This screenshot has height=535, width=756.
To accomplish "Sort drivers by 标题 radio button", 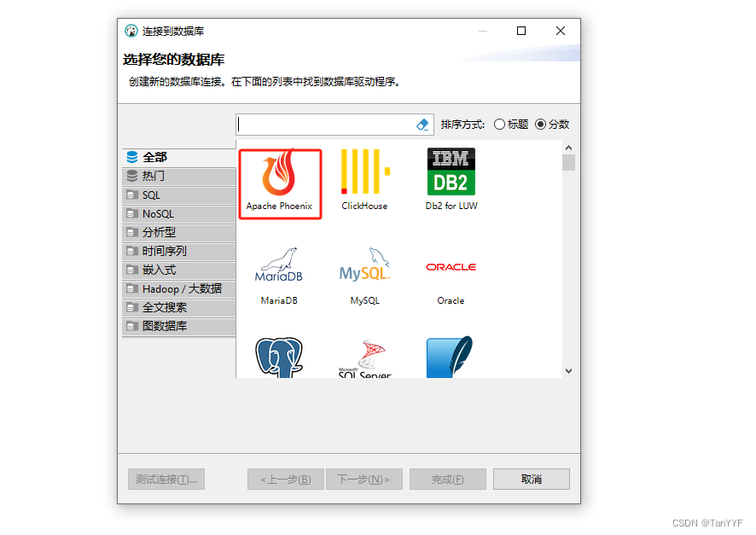I will point(499,125).
